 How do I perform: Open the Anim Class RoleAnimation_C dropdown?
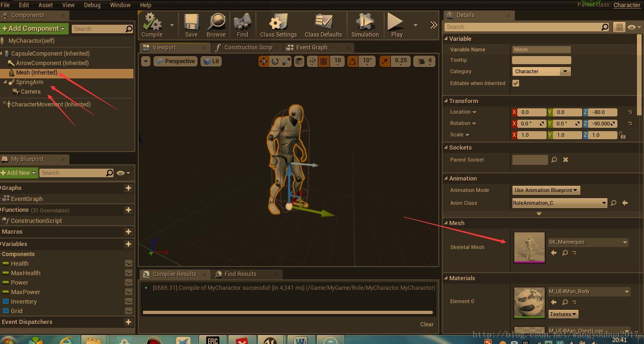pos(559,203)
